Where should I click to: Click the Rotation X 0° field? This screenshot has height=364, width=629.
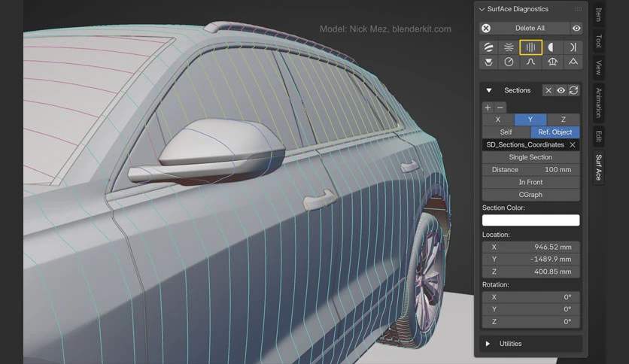530,297
